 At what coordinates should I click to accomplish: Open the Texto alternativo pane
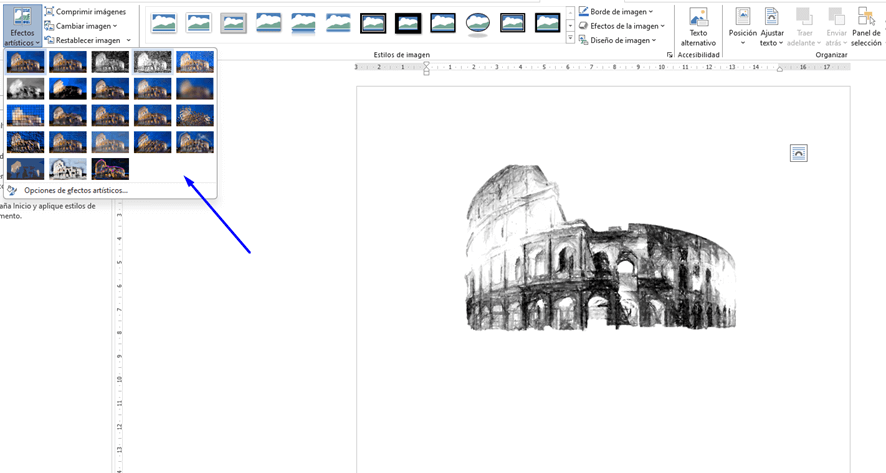click(698, 27)
